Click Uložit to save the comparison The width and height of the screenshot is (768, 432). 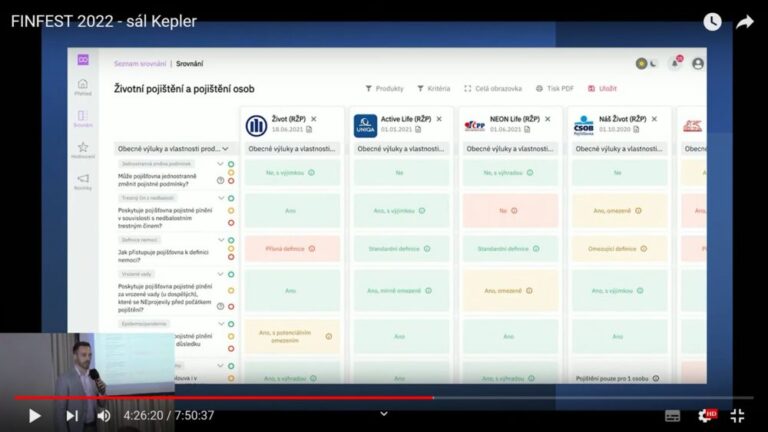pos(602,89)
